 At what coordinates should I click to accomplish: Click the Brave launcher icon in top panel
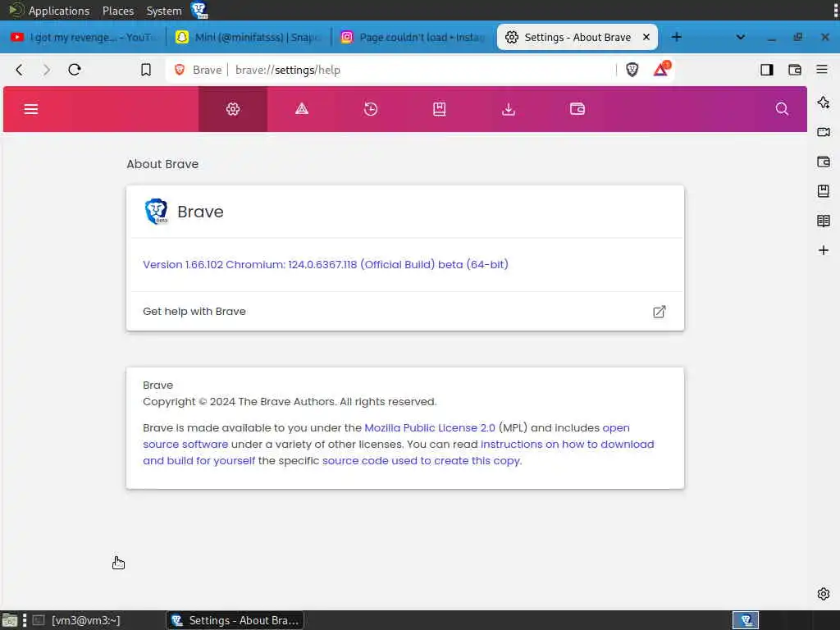tap(199, 10)
